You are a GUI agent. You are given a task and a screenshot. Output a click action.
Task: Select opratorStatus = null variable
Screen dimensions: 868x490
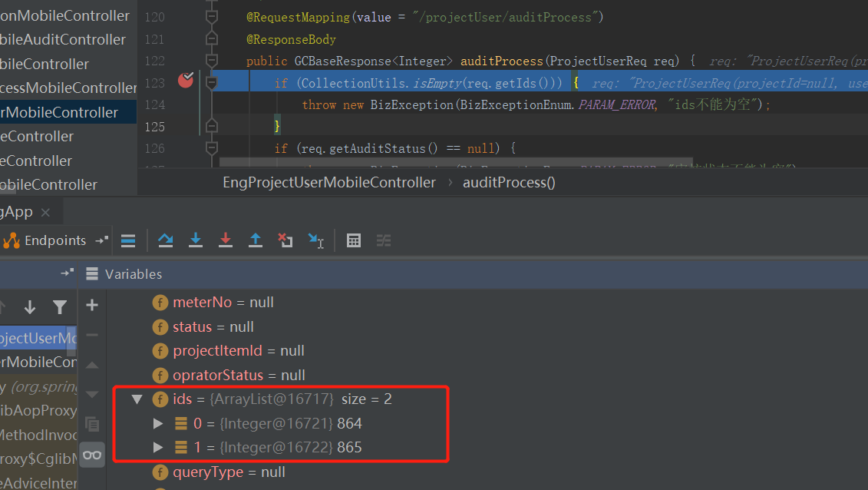(239, 375)
